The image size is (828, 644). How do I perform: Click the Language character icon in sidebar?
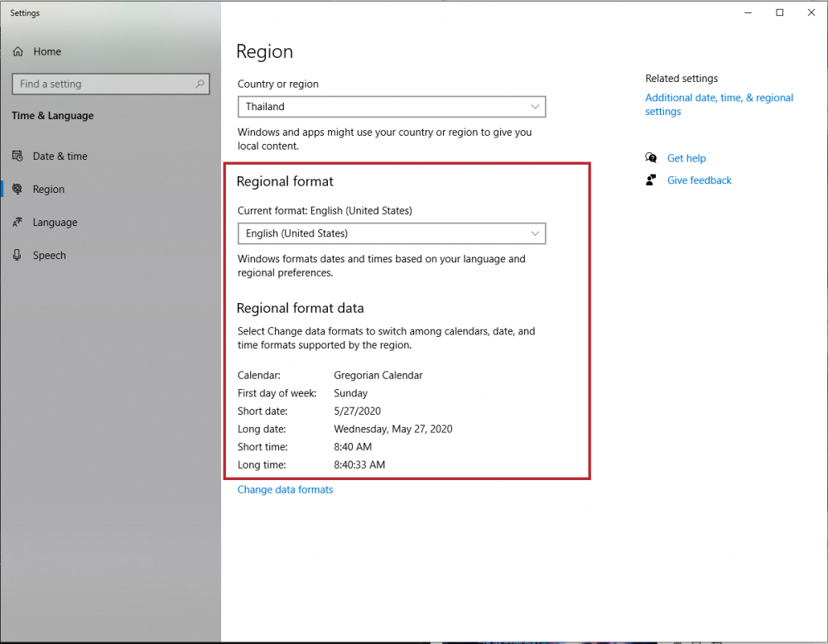point(18,222)
